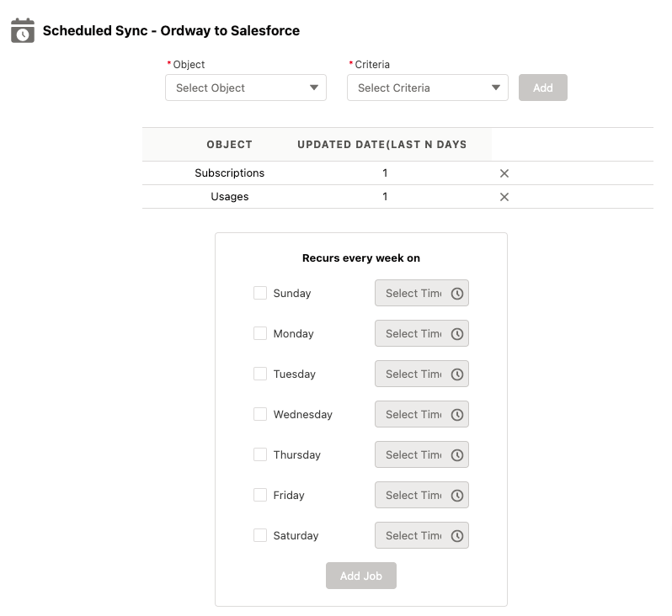Click the Add Job button

tap(361, 576)
